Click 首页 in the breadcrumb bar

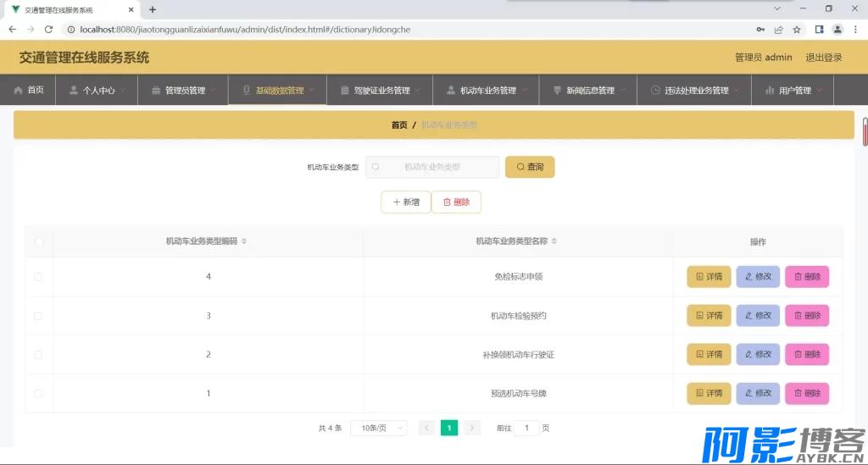click(x=399, y=125)
